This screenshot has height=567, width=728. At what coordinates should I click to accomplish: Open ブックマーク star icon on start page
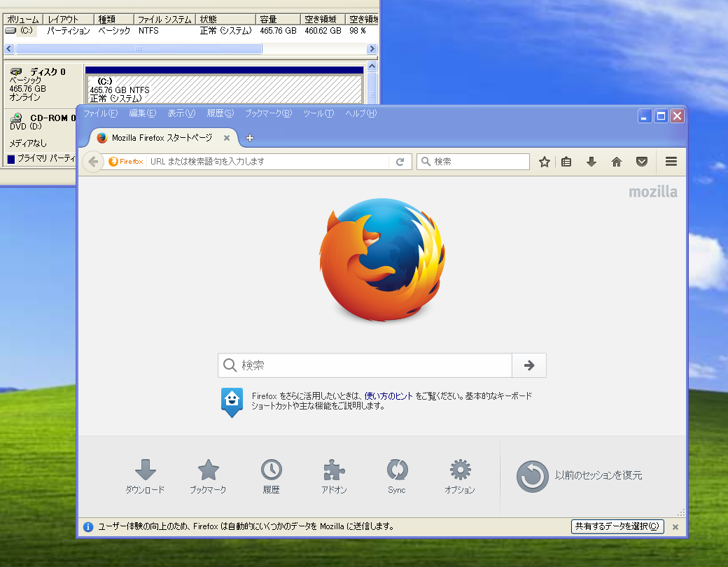click(x=208, y=477)
